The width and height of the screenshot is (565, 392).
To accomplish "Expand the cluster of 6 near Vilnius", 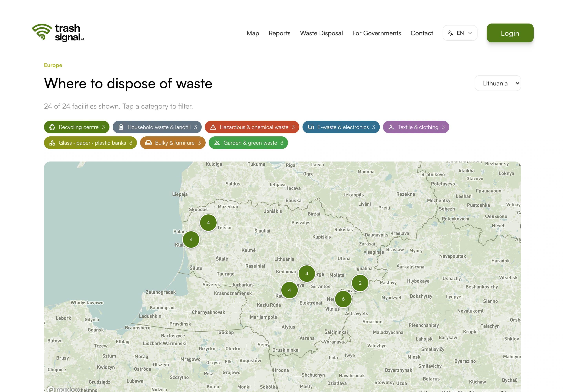I will 343,299.
